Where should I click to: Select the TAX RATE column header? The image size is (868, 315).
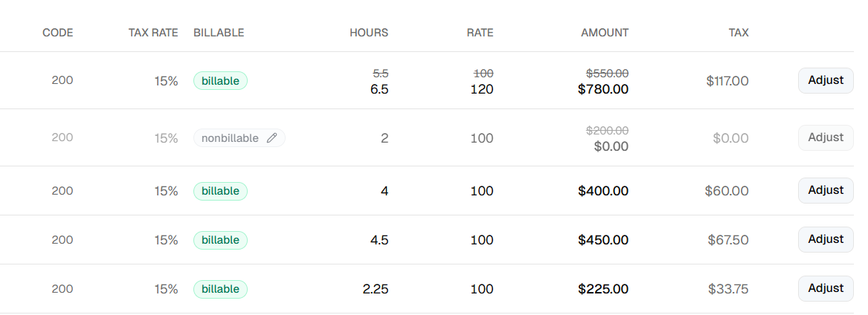(153, 33)
